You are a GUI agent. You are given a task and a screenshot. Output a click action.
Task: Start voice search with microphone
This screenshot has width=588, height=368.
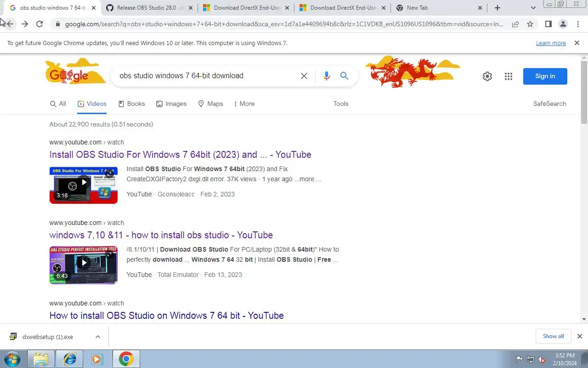point(326,76)
